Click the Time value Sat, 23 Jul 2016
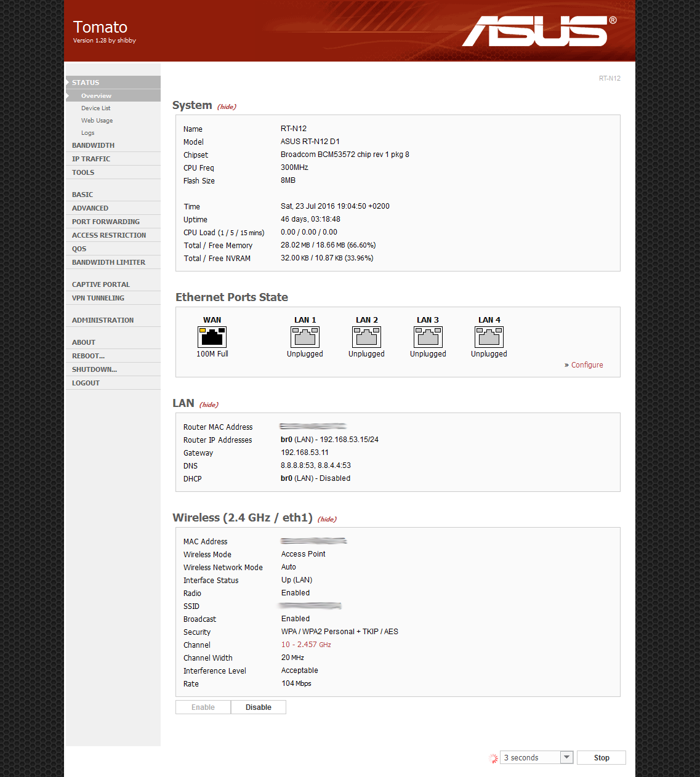700x777 pixels. coord(335,206)
